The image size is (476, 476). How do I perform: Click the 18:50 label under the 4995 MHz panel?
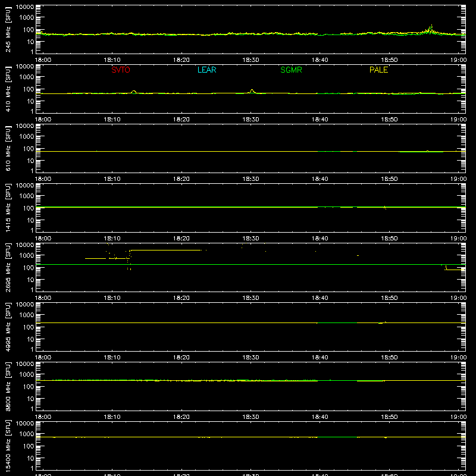click(389, 358)
